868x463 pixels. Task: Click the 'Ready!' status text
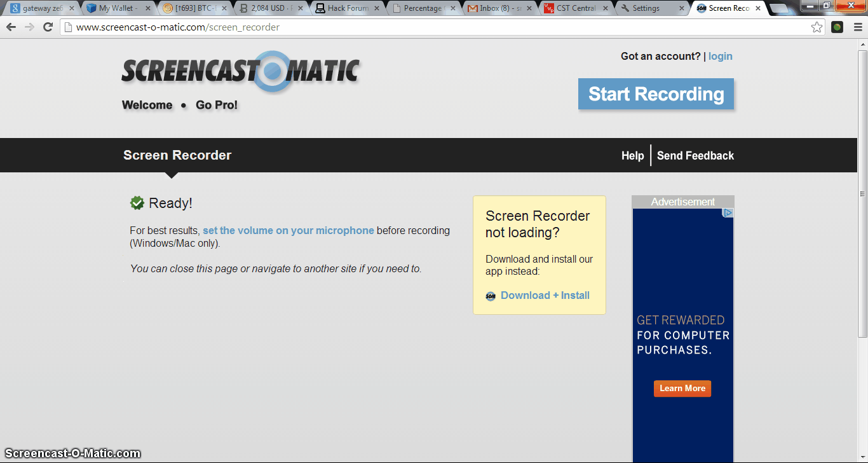click(170, 204)
